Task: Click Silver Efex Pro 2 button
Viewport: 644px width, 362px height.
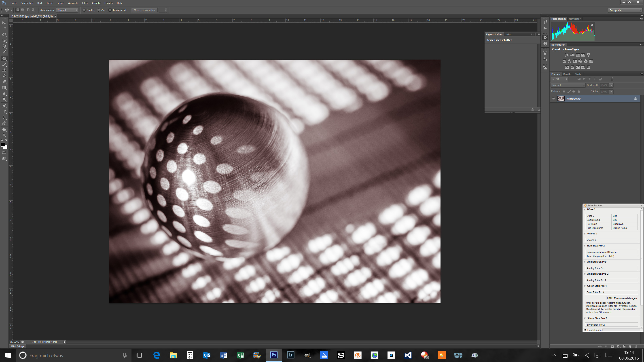Action: point(611,325)
